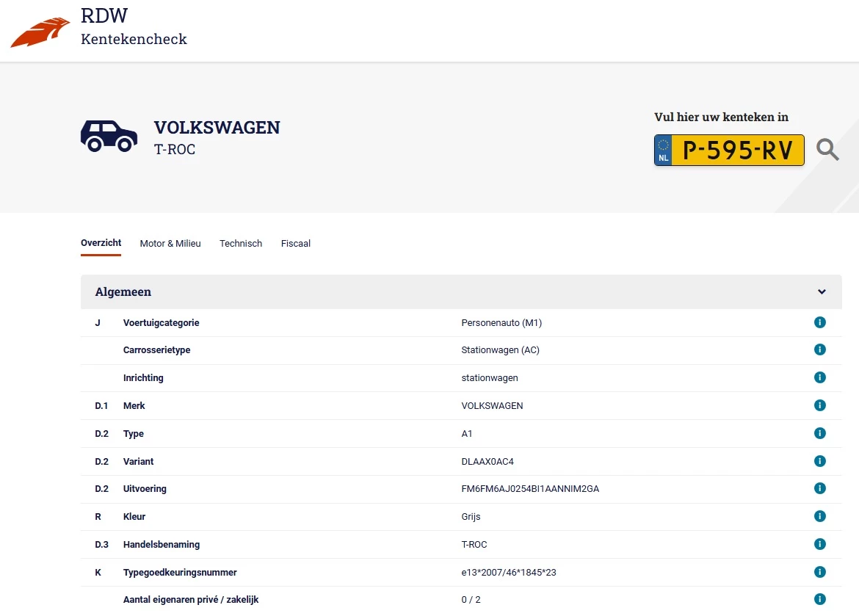This screenshot has width=859, height=616.
Task: Open info icon for Handelsbenaming
Action: point(820,544)
